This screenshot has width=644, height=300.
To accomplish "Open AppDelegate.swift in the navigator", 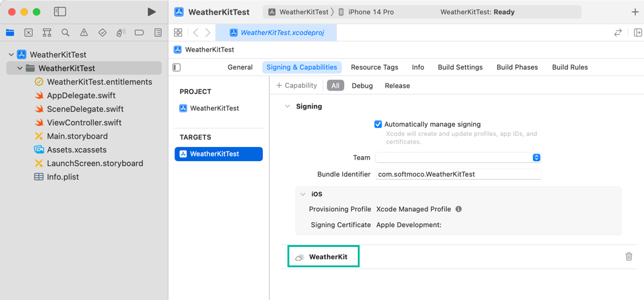I will tap(81, 96).
